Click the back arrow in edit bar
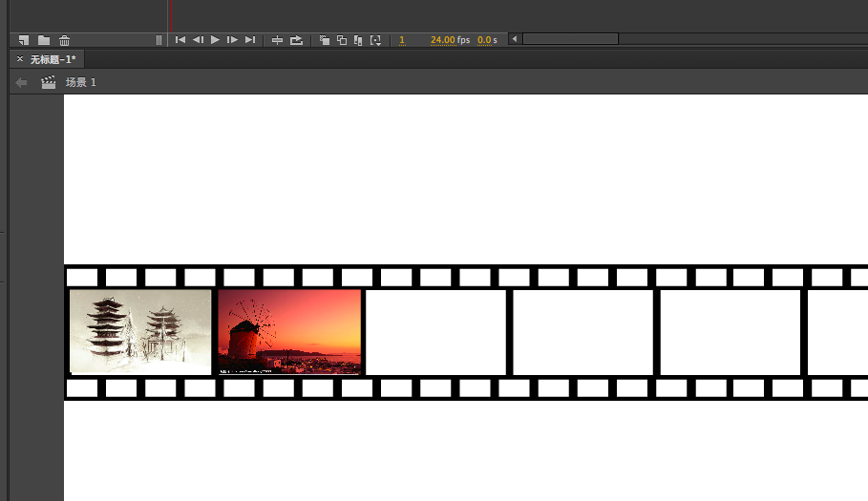868x501 pixels. (22, 82)
